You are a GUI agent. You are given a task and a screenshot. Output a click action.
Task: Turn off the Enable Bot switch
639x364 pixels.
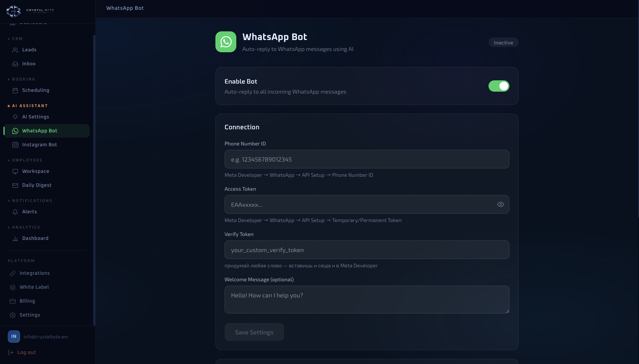499,86
